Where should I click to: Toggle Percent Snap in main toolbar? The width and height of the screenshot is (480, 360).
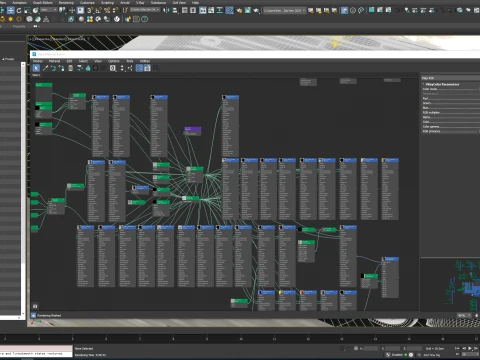coord(107,10)
